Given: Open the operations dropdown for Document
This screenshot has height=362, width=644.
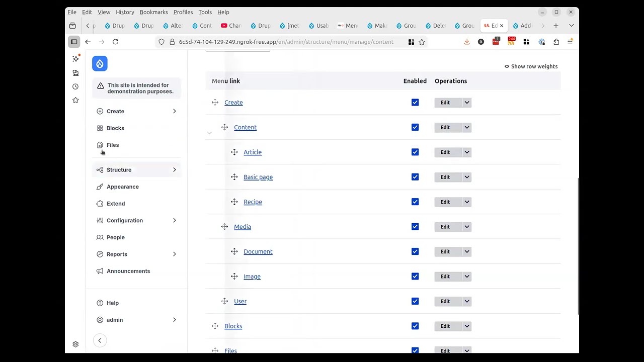Looking at the screenshot, I should pos(467,251).
